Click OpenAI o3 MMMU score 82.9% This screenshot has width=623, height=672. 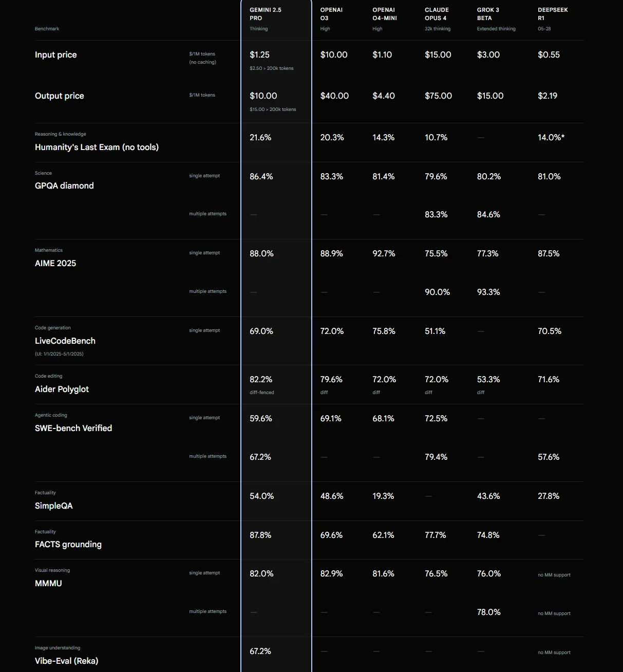pyautogui.click(x=331, y=573)
